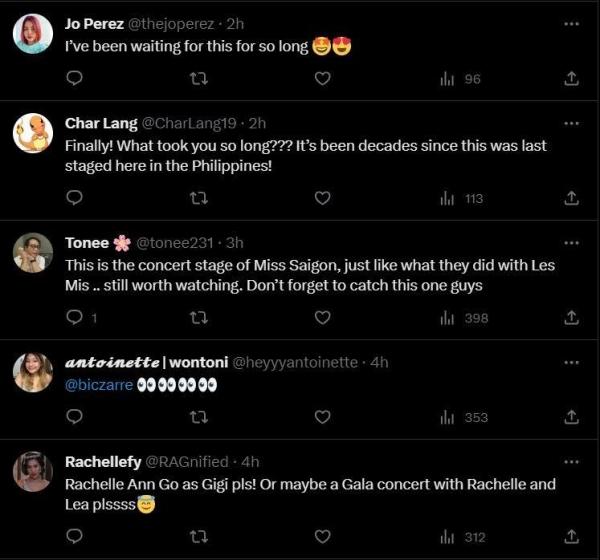
Task: Open more options for Jo Perez's tweet
Action: [x=572, y=22]
